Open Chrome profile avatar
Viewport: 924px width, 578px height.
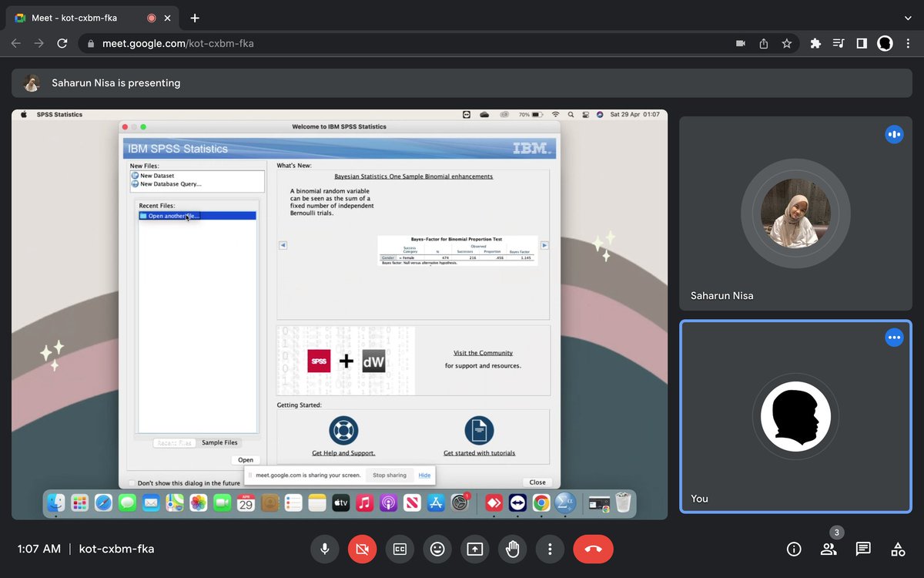pyautogui.click(x=885, y=44)
